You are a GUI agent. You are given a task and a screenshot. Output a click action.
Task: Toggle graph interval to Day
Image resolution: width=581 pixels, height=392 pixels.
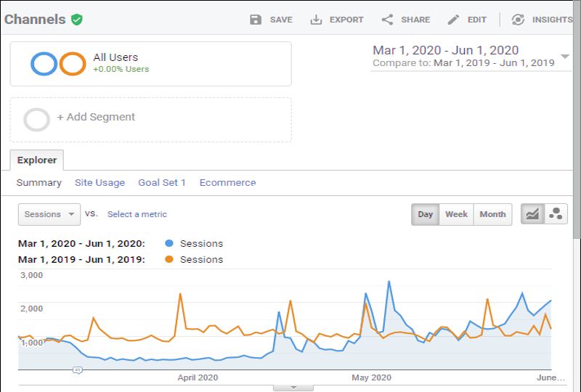click(x=426, y=214)
